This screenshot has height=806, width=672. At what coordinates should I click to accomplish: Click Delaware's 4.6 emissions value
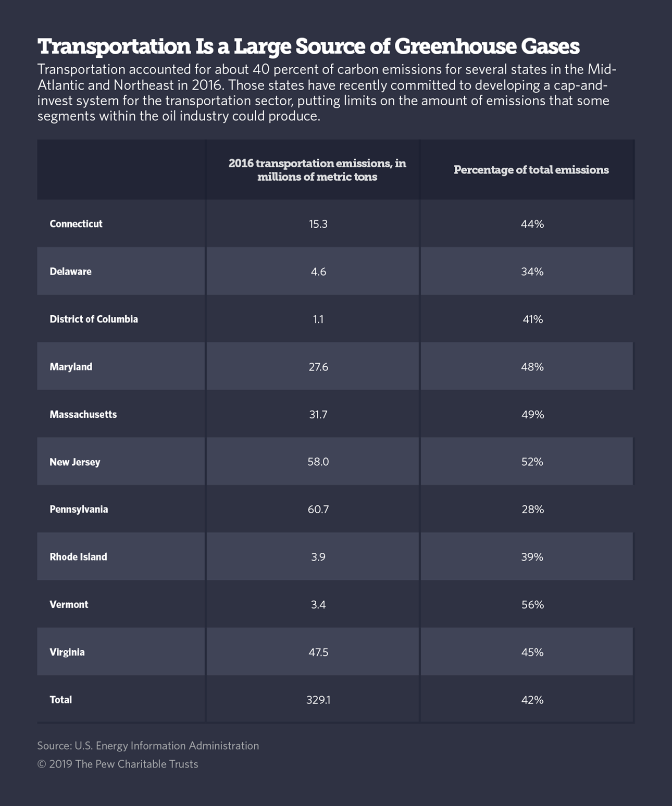318,271
